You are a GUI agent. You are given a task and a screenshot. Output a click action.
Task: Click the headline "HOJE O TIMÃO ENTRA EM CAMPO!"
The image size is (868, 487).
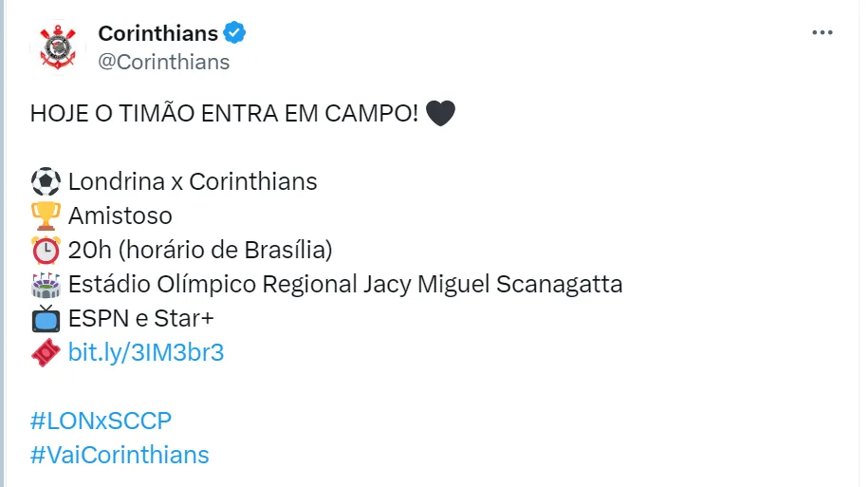(224, 113)
